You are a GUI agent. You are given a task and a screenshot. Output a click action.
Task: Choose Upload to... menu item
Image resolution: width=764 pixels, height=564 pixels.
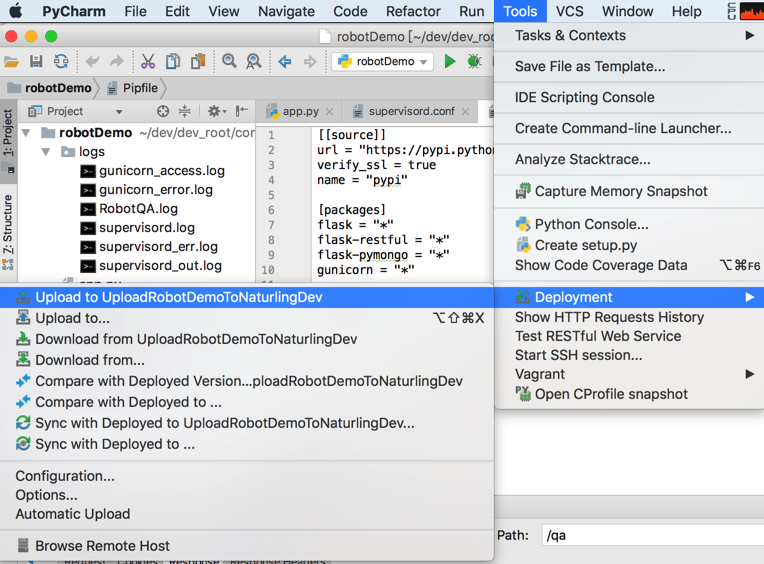(x=247, y=318)
